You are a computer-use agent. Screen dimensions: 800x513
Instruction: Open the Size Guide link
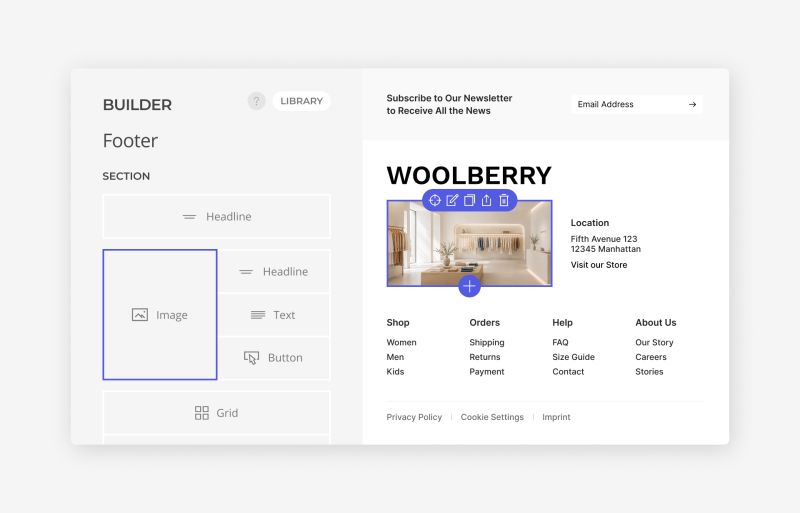573,357
